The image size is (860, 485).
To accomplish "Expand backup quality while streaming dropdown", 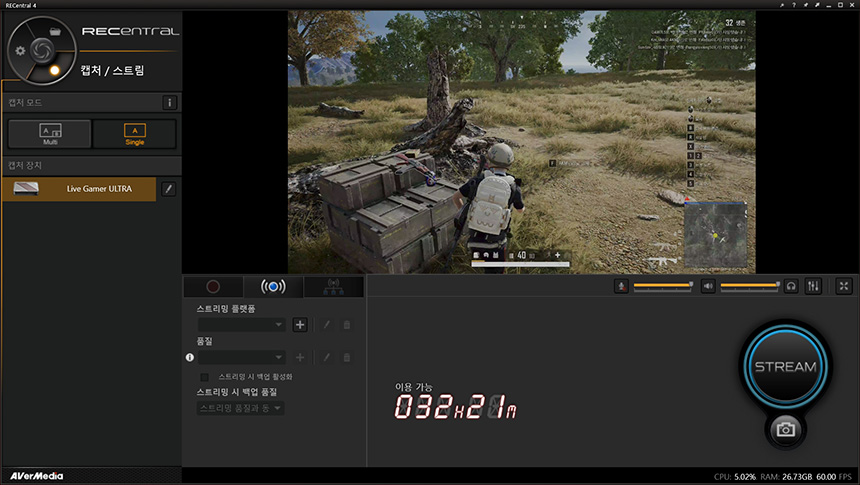I will point(240,408).
